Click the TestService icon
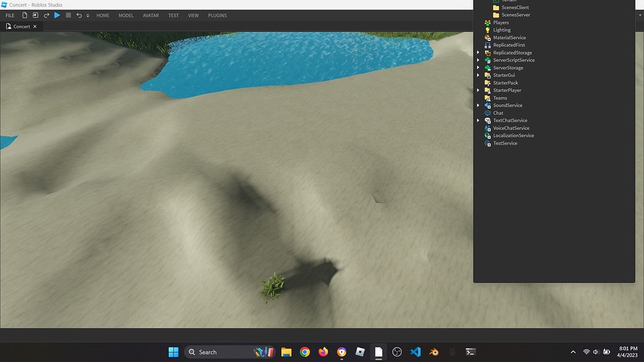The height and width of the screenshot is (362, 644). (x=487, y=143)
